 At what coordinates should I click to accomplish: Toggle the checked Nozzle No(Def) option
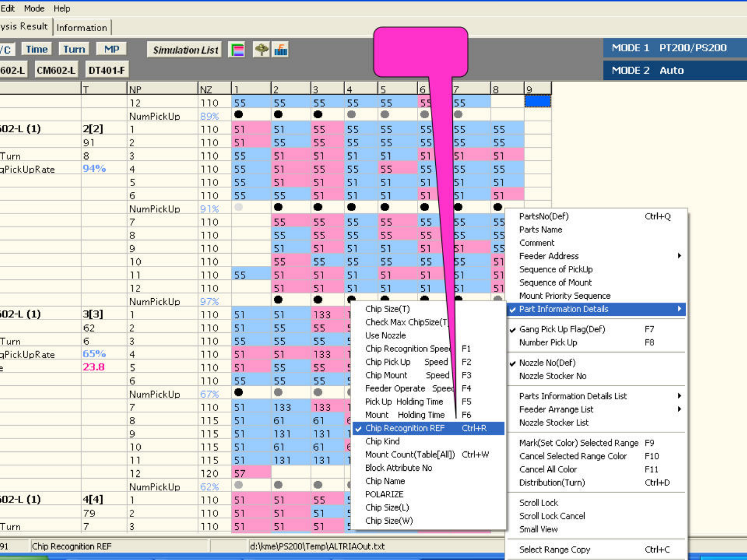pos(547,363)
